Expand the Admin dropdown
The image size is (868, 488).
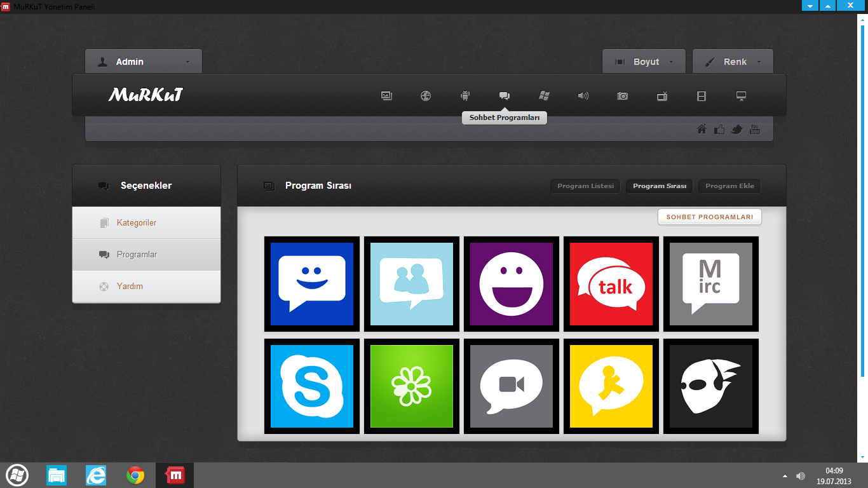click(x=144, y=62)
